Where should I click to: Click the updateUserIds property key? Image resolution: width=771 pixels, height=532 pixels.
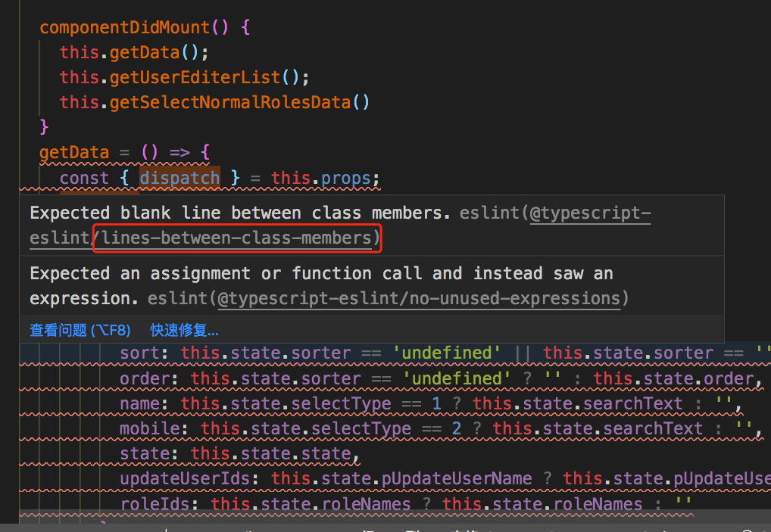(x=185, y=479)
